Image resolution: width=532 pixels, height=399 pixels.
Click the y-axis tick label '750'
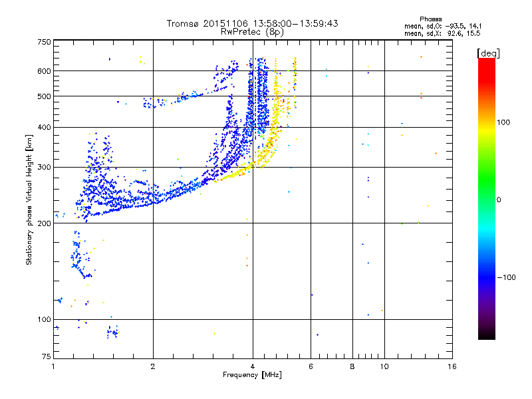point(44,42)
